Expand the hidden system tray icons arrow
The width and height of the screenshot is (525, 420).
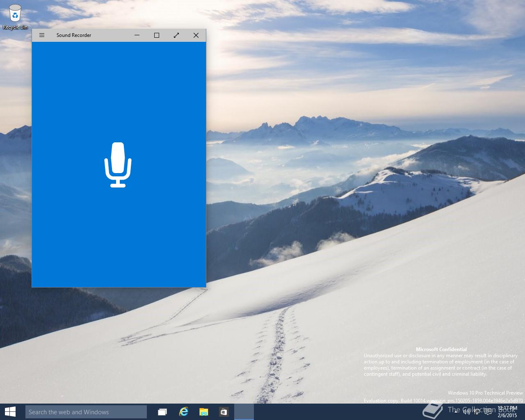[456, 412]
